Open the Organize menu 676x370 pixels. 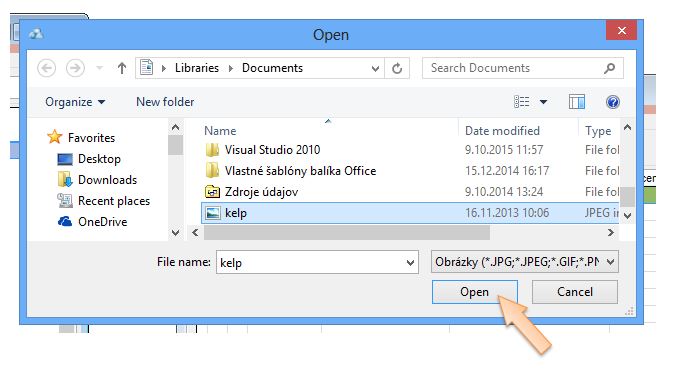click(75, 102)
